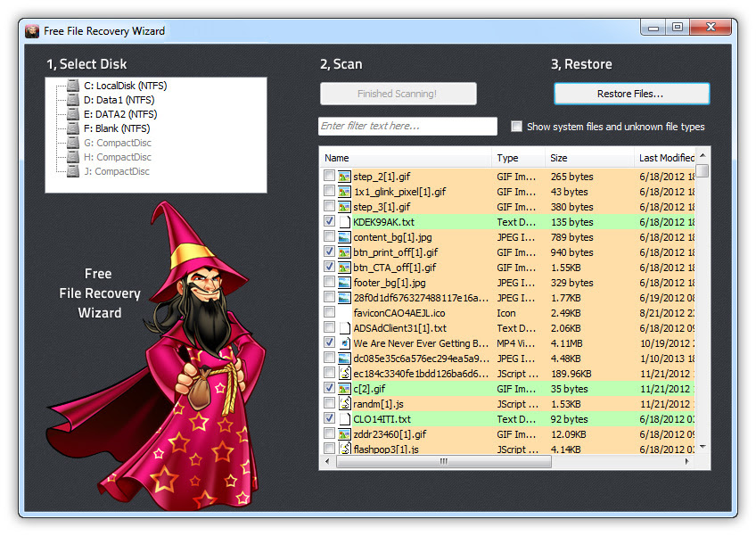Click the app icon in the title bar
The width and height of the screenshot is (756, 536).
click(x=32, y=31)
